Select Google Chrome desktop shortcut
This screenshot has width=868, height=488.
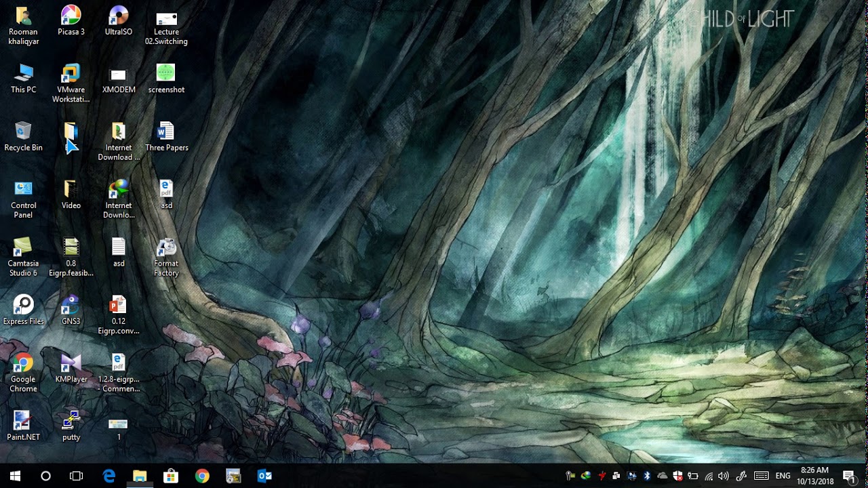tap(23, 373)
